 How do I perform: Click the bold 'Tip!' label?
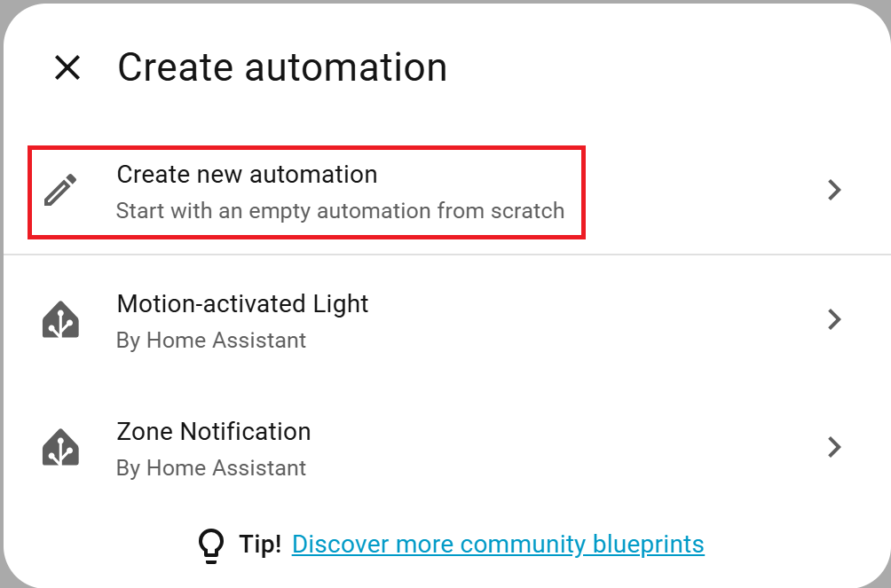click(x=260, y=544)
